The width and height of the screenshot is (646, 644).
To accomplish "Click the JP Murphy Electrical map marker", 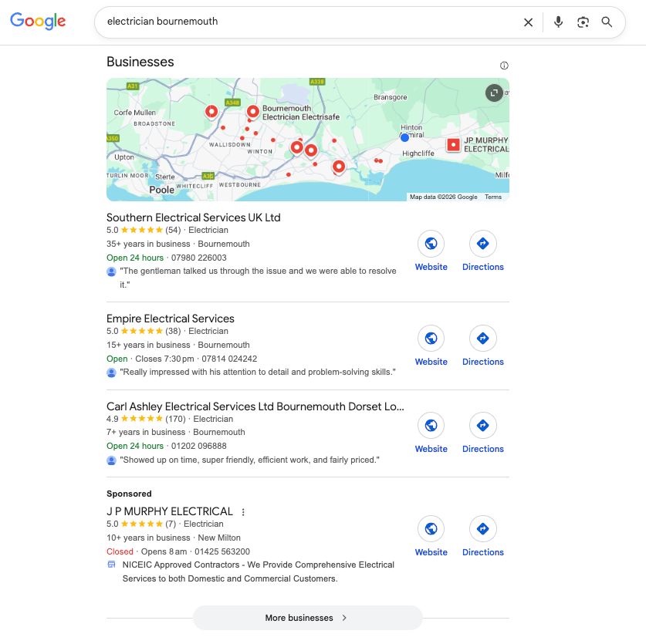I will point(453,144).
